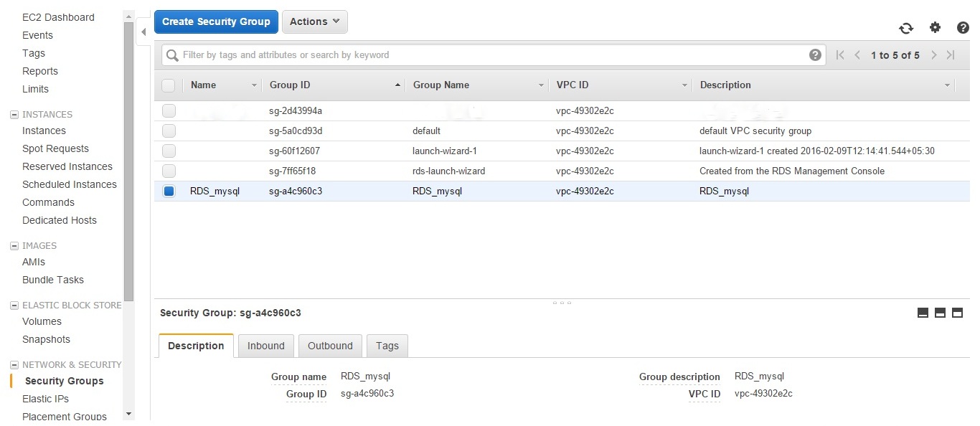Open Elastic IPs in the sidebar
Image resolution: width=980 pixels, height=426 pixels.
point(45,399)
